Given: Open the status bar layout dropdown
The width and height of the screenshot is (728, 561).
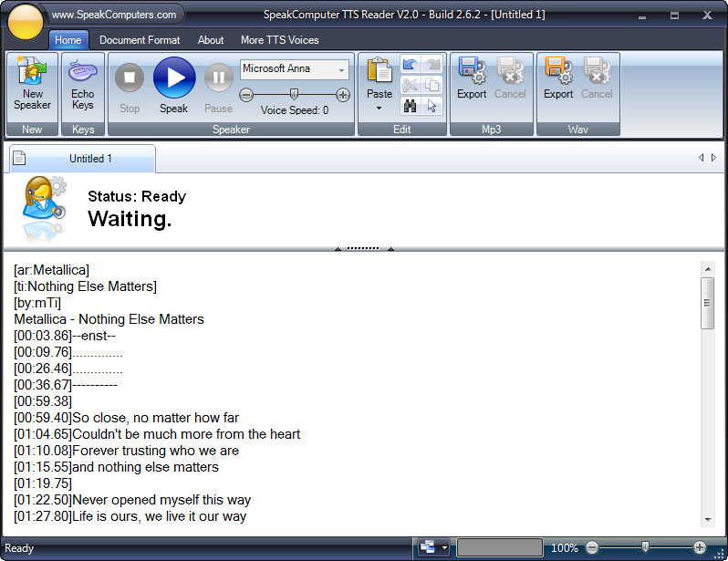Looking at the screenshot, I should (x=434, y=548).
